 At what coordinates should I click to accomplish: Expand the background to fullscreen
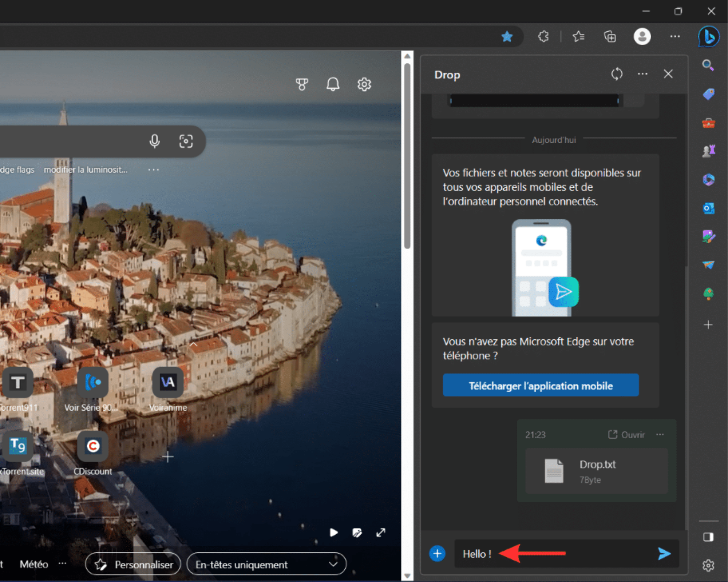tap(381, 533)
